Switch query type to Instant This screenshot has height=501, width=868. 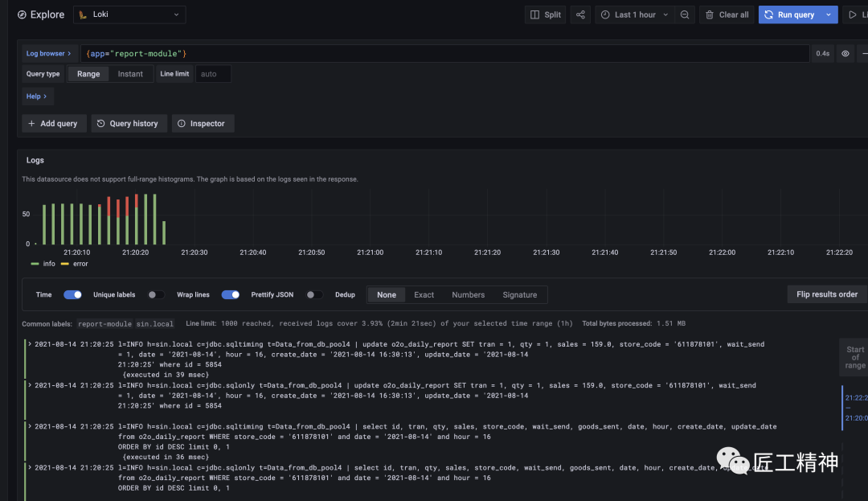coord(130,74)
